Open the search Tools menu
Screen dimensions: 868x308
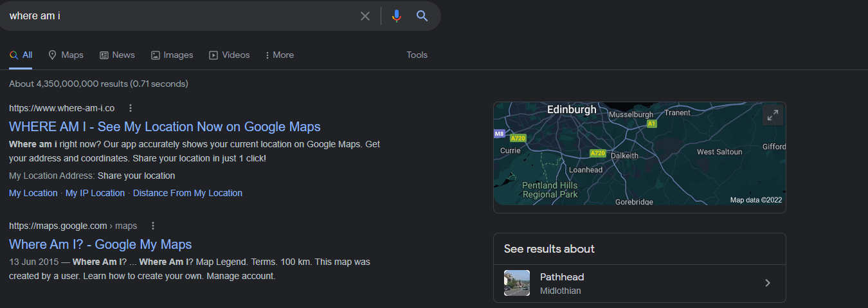coord(417,55)
